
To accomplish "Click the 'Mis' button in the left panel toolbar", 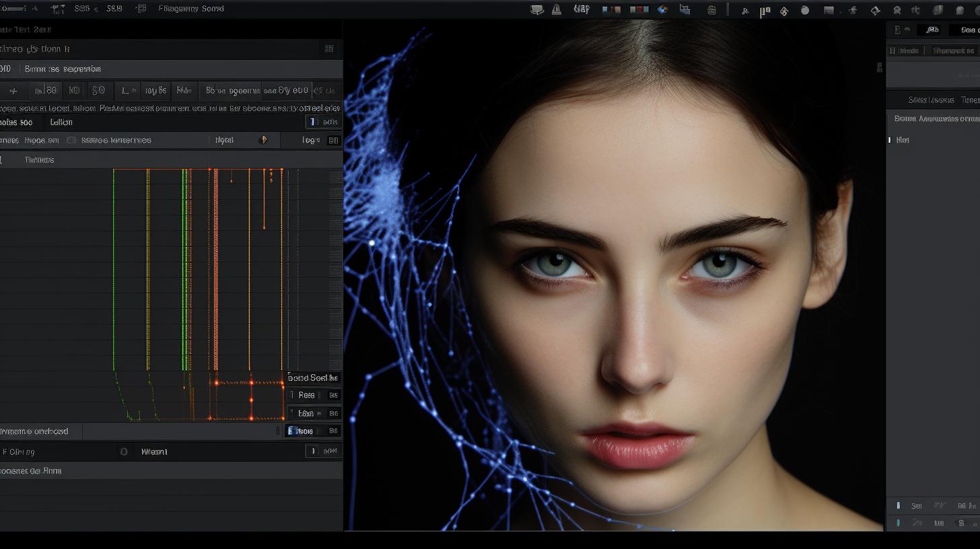I will tap(183, 90).
